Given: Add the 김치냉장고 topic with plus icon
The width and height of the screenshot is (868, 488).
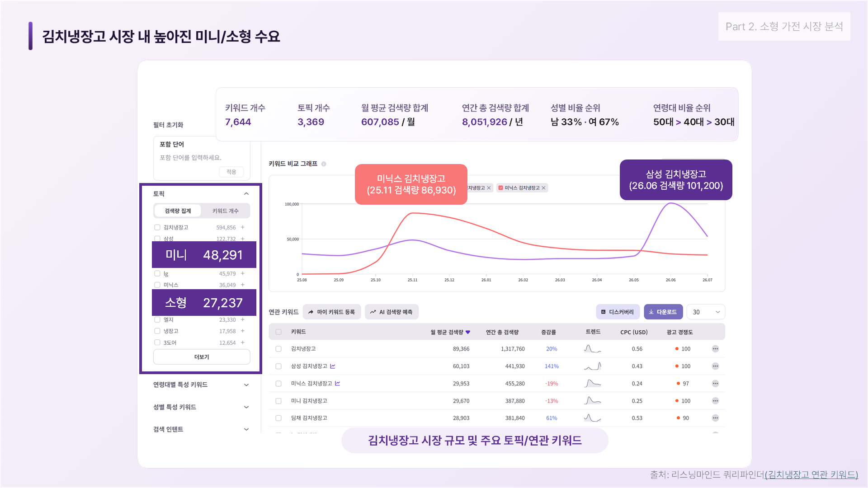Looking at the screenshot, I should (243, 227).
